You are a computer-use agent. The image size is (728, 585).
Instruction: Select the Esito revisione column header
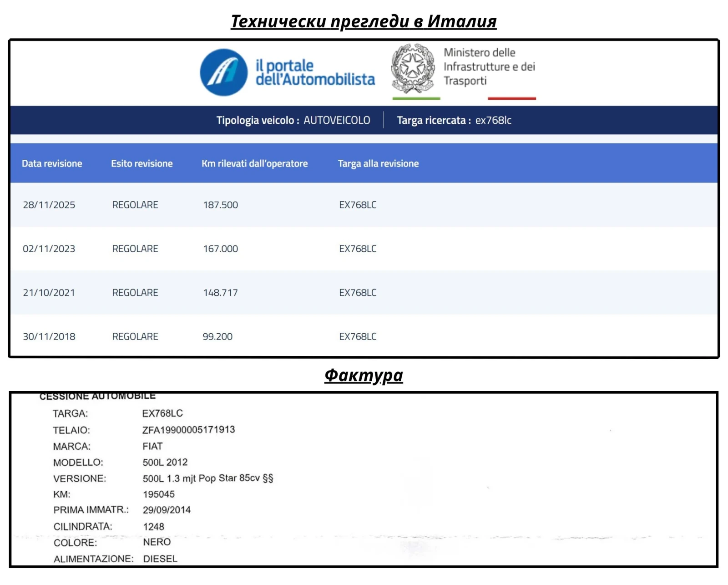[142, 163]
